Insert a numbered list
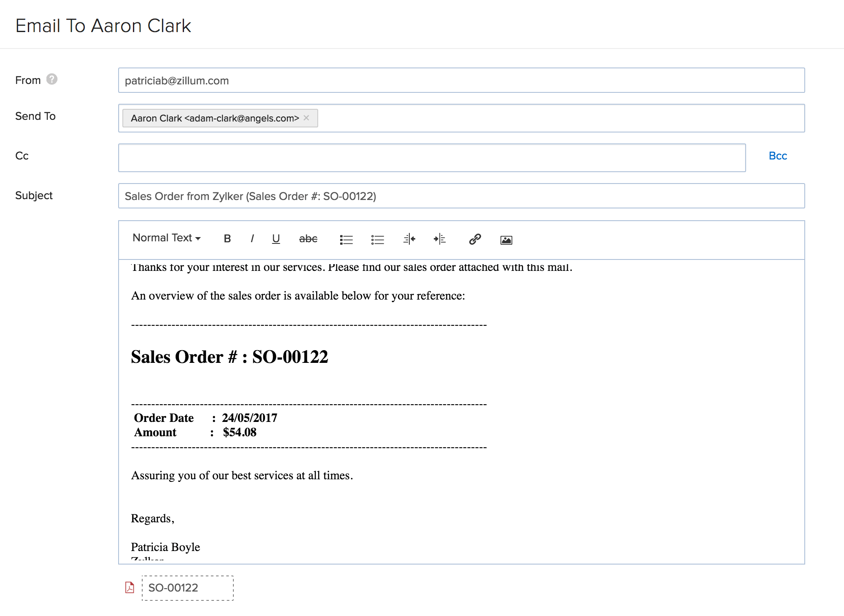Image resolution: width=844 pixels, height=616 pixels. [x=378, y=239]
